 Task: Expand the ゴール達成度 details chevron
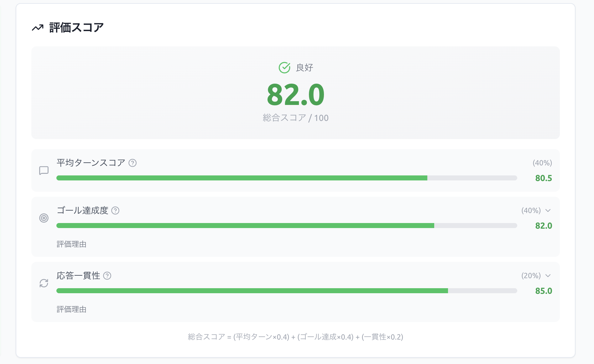(549, 211)
